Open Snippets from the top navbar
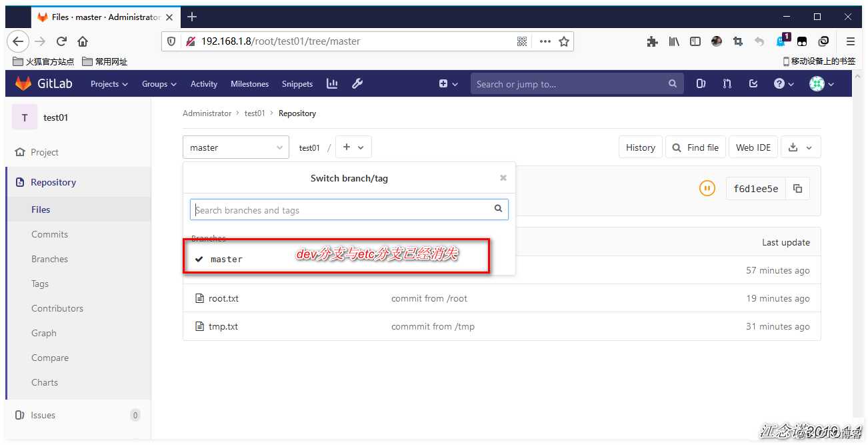 297,84
